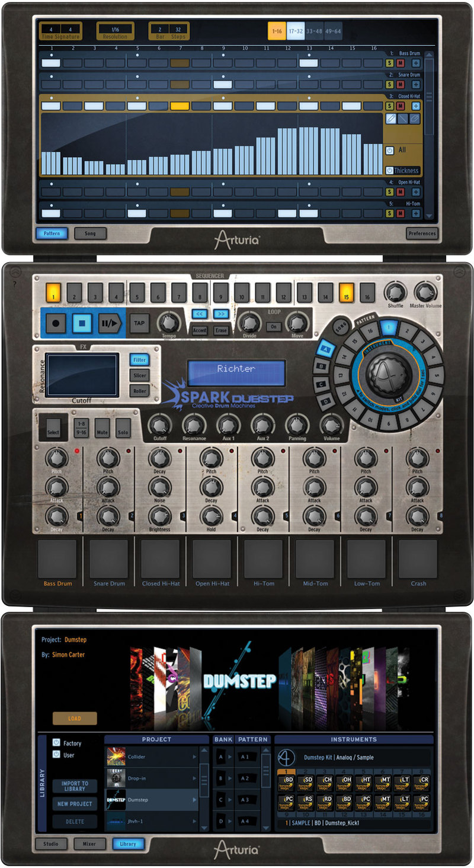Tap the TAP tempo button

139,324
